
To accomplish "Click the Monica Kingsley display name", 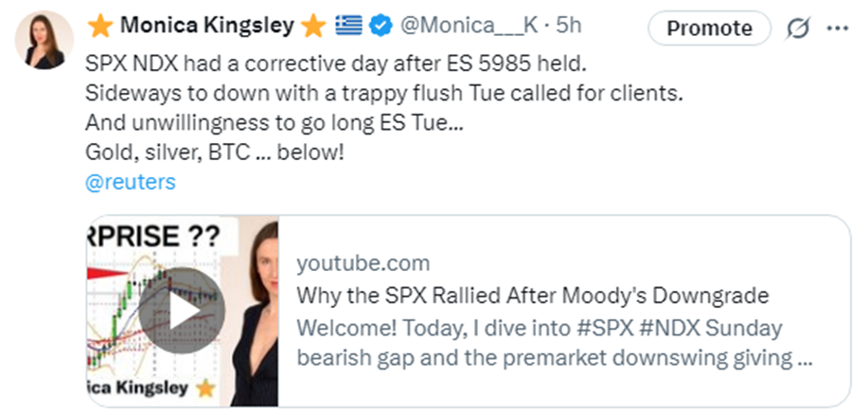I will tap(206, 27).
